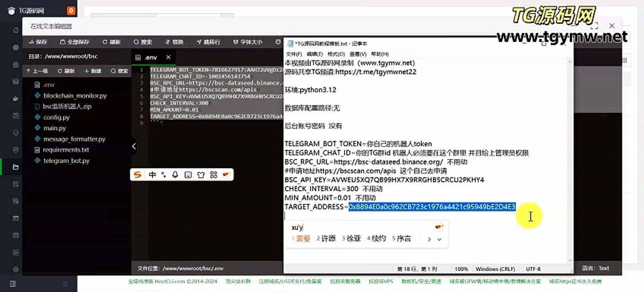Click the BSC_API_KEY line in Notepad

click(384, 180)
